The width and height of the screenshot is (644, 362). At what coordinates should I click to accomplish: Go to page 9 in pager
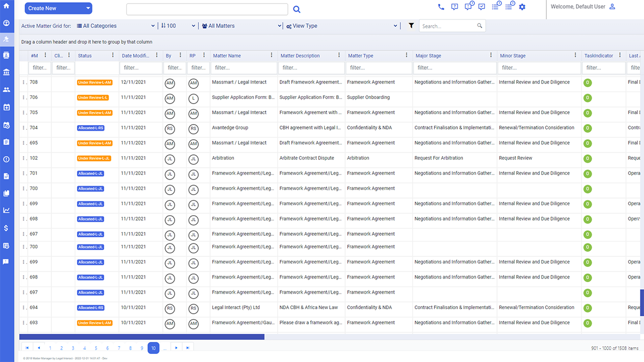click(142, 348)
